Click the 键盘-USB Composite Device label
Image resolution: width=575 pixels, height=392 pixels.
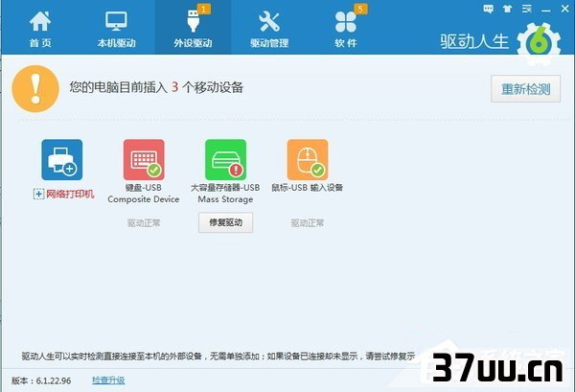[x=144, y=194]
